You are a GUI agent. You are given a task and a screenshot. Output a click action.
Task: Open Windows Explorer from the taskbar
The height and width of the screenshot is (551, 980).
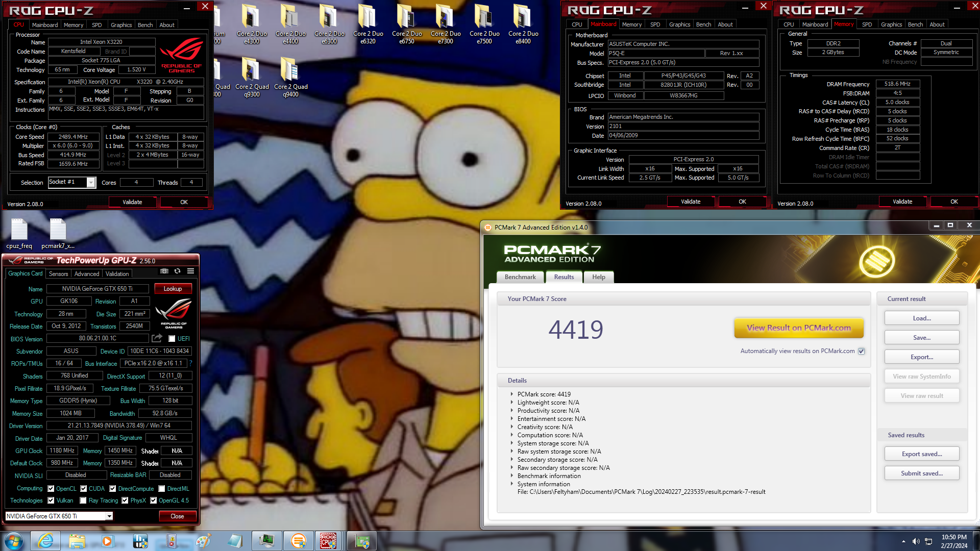[x=77, y=541]
